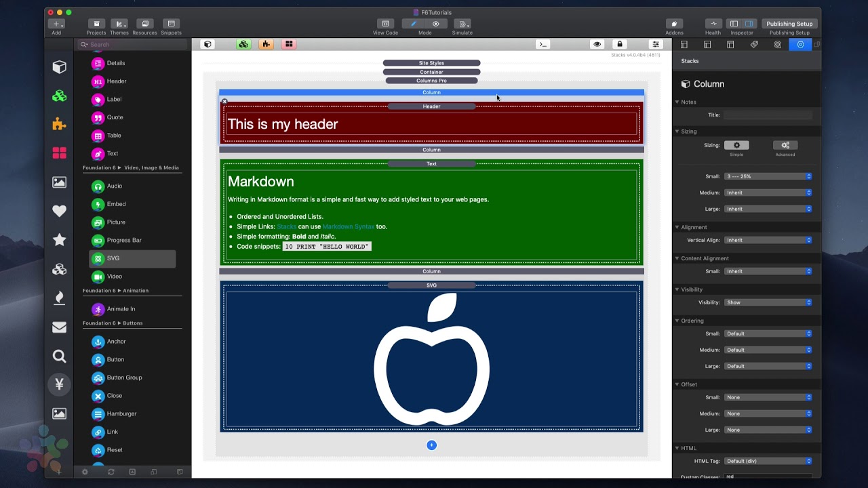Click the envelope sidebar icon
Viewport: 868px width, 488px height.
[x=60, y=327]
